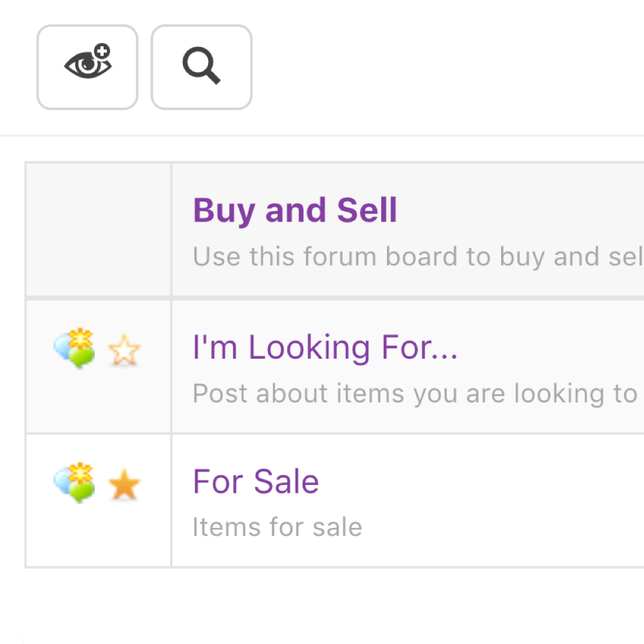Open the I'm Looking For... board
644x644 pixels.
click(325, 348)
